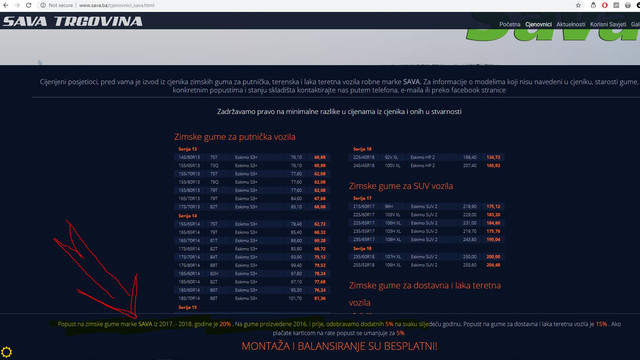Click the discounted price 75,12
This screenshot has width=640, height=360.
pos(320,257)
